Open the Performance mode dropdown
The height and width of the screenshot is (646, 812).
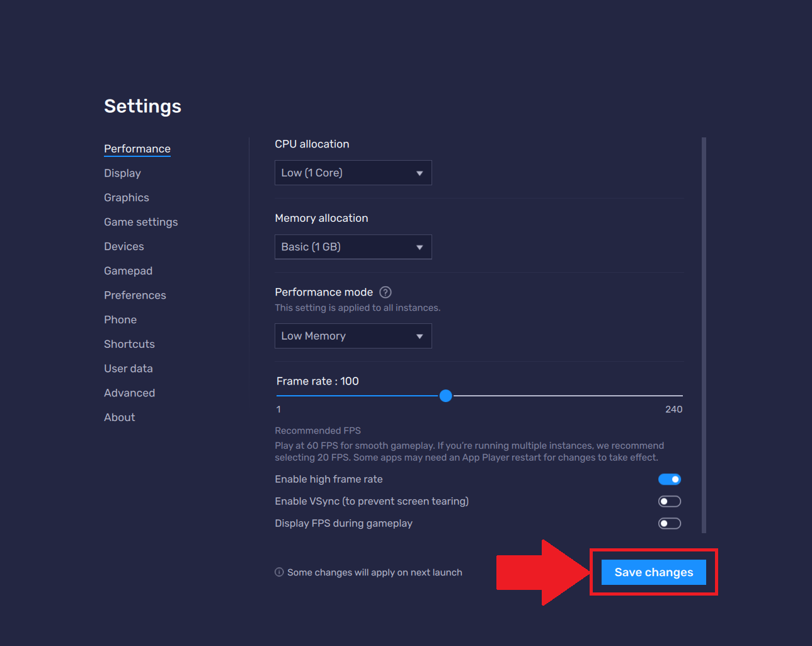[353, 336]
